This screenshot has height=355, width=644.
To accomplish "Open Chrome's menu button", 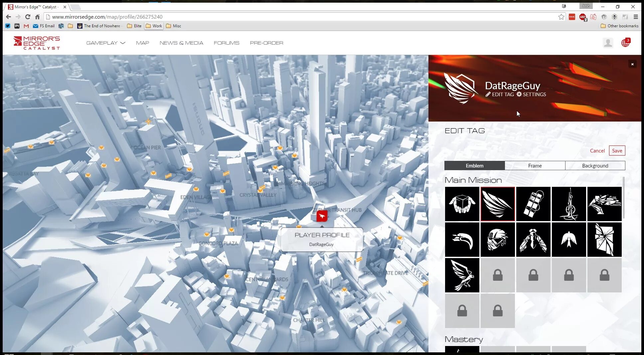I will pos(635,17).
